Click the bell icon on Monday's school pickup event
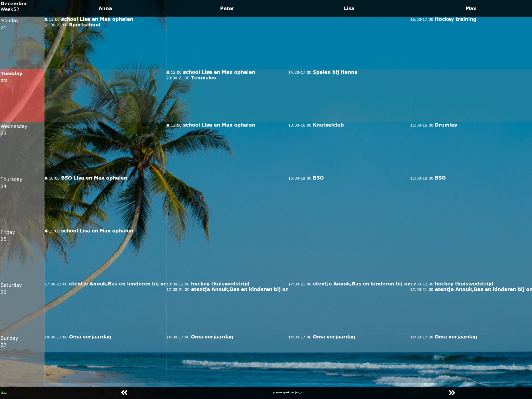This screenshot has width=532, height=399. (x=46, y=19)
